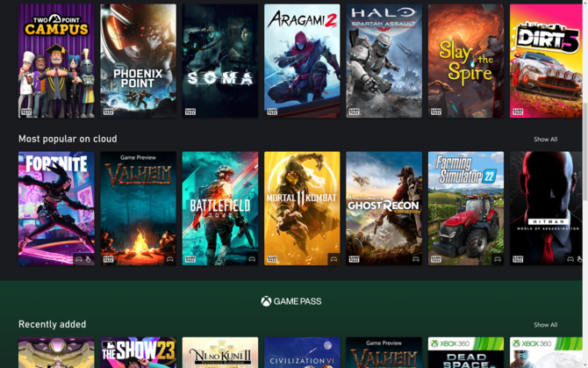Click "Game Preview" label on cloud Valheim tile
This screenshot has width=588, height=368.
point(138,157)
